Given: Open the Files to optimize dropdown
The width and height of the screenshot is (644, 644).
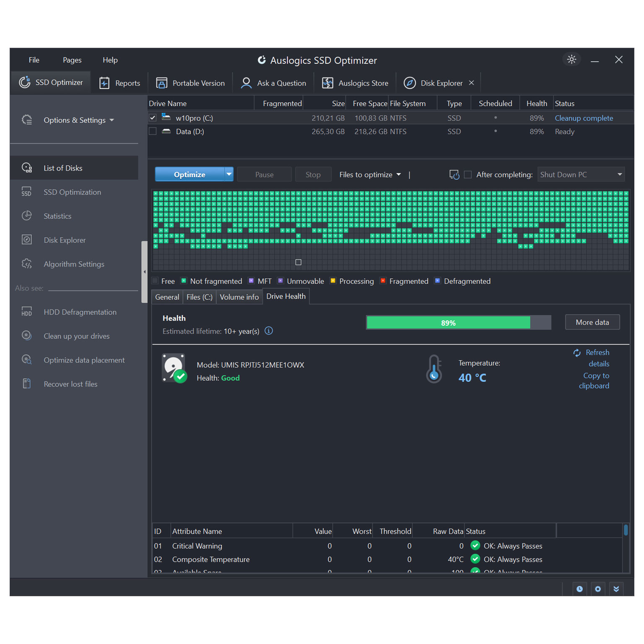Looking at the screenshot, I should [x=370, y=174].
